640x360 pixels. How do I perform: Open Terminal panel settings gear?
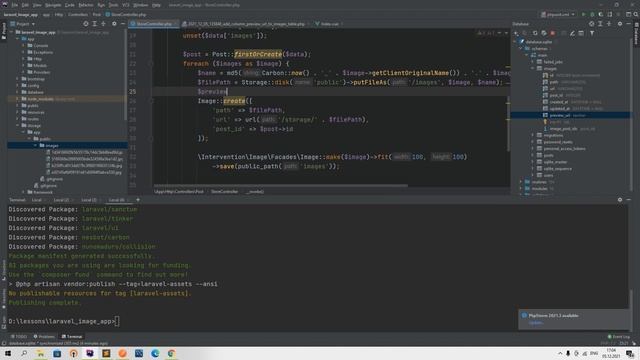(x=620, y=200)
